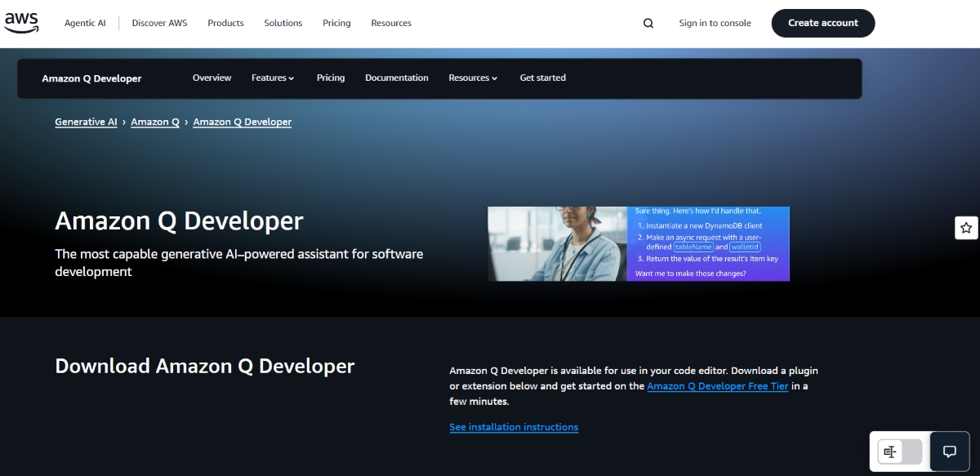Open the Amazon Q Developer Free Tier link
This screenshot has height=476, width=980.
(x=718, y=386)
